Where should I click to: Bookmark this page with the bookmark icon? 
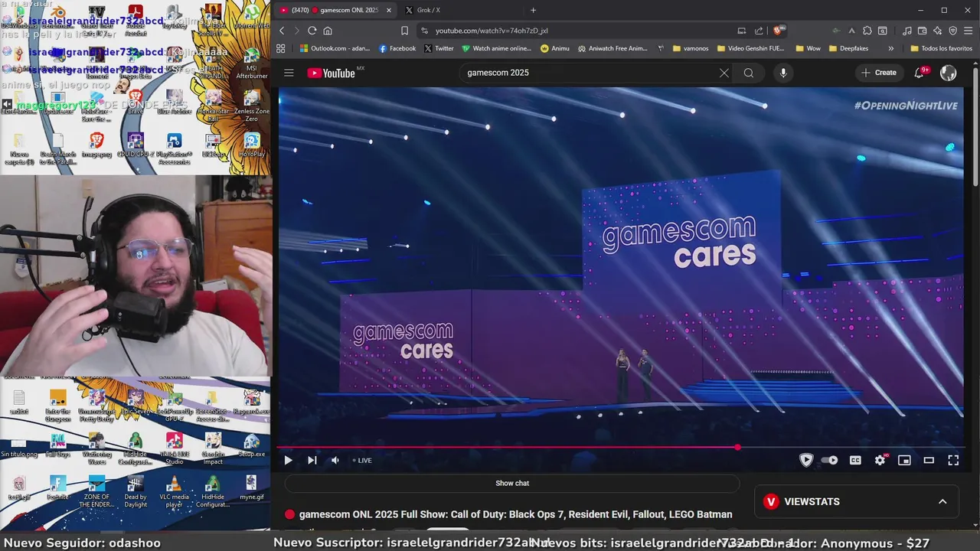pos(404,31)
